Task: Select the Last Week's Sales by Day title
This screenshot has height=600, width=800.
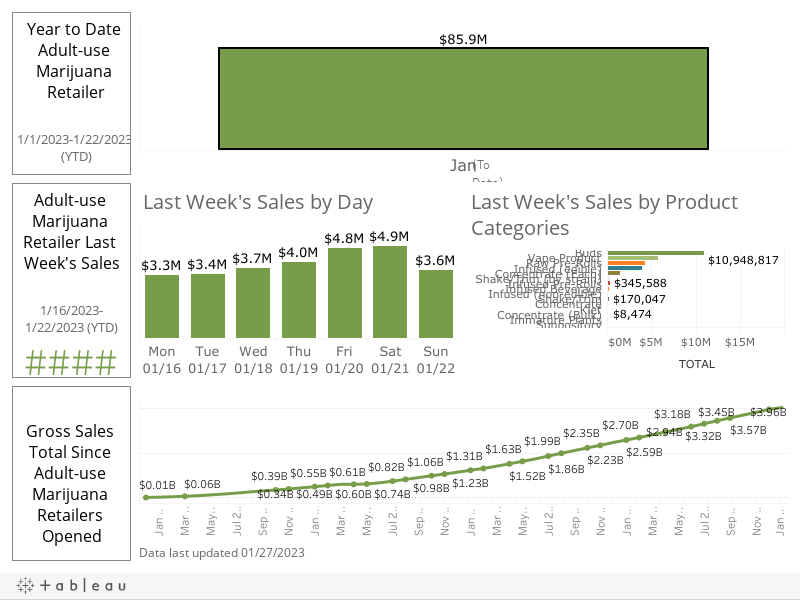Action: pos(258,202)
